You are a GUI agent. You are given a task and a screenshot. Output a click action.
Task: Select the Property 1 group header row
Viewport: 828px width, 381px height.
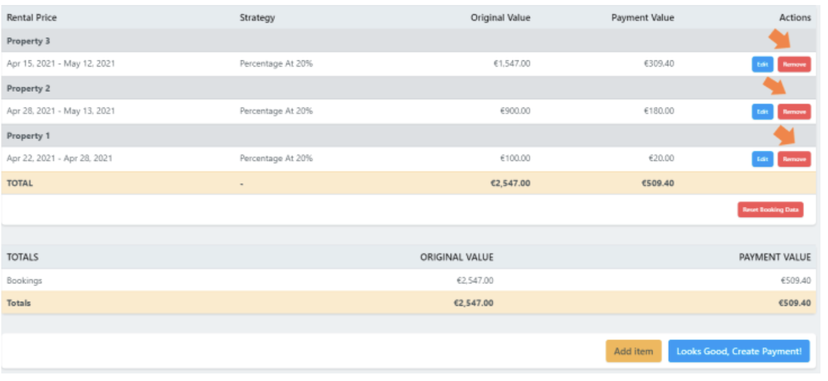point(409,136)
